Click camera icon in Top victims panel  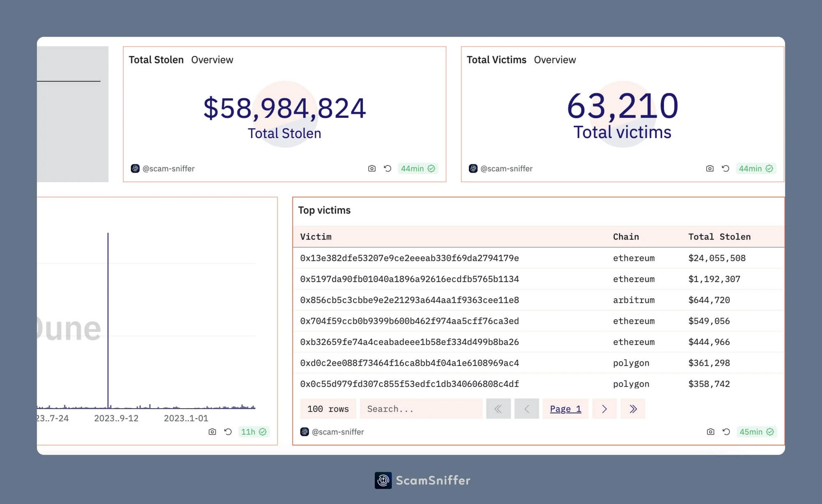coord(710,432)
